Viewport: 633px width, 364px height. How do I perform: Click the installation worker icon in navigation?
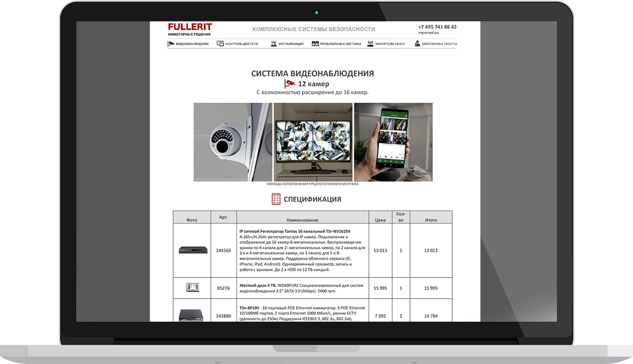[x=418, y=44]
